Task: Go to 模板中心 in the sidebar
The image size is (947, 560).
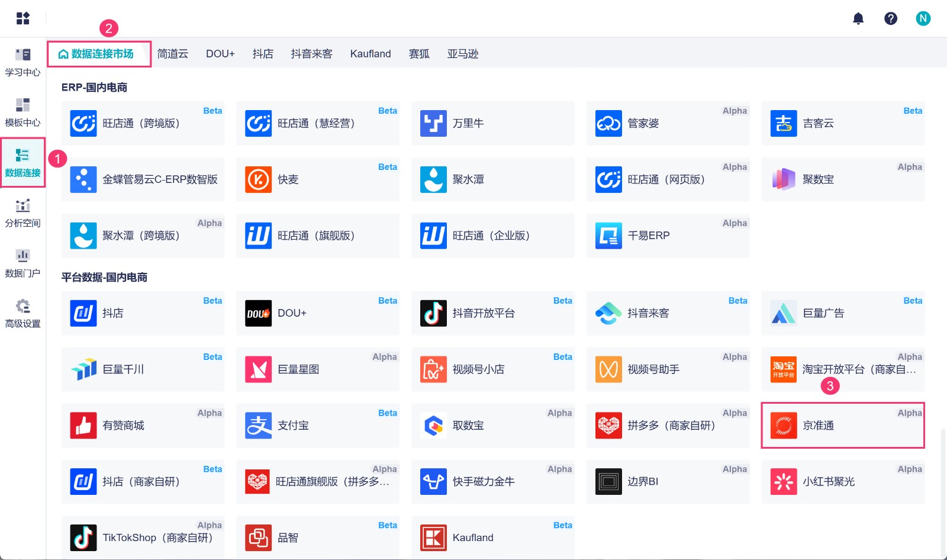Action: [x=22, y=112]
